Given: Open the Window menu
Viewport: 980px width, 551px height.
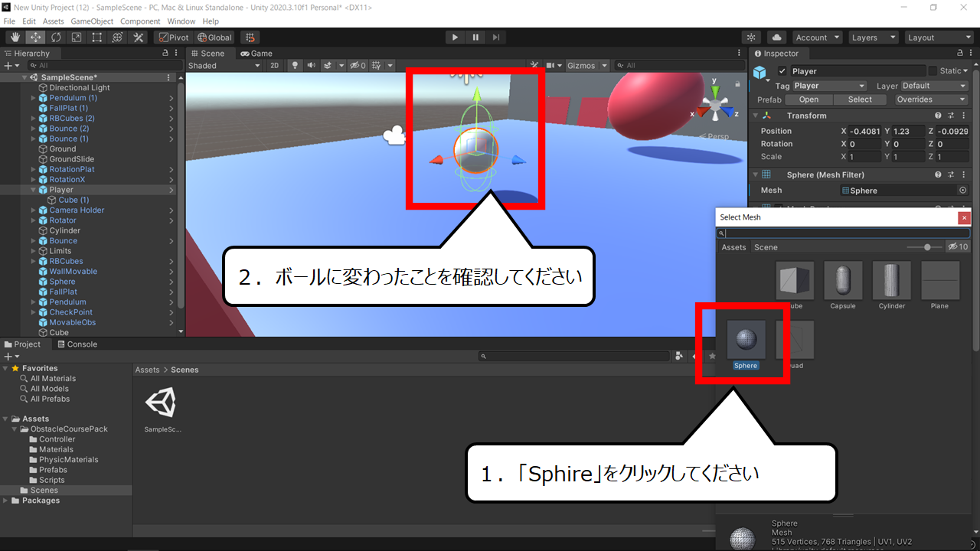Looking at the screenshot, I should [181, 21].
